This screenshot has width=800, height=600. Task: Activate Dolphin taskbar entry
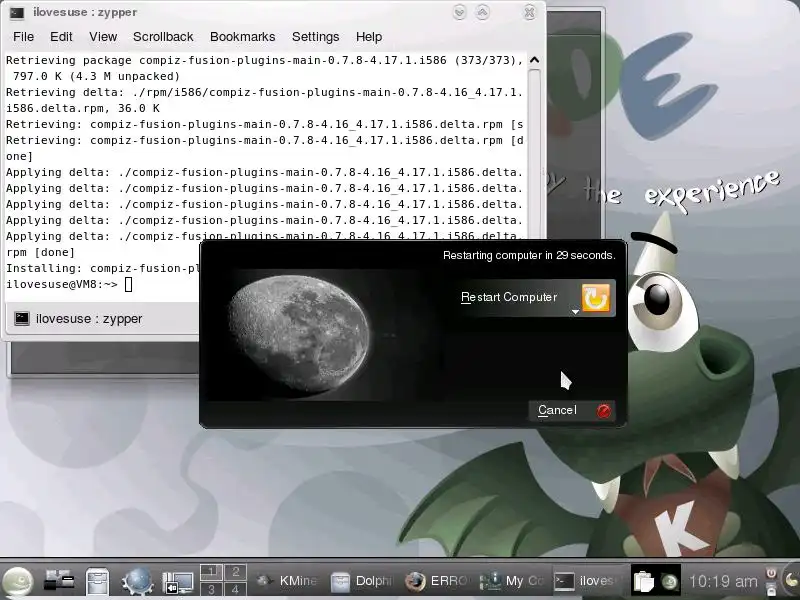pyautogui.click(x=361, y=581)
